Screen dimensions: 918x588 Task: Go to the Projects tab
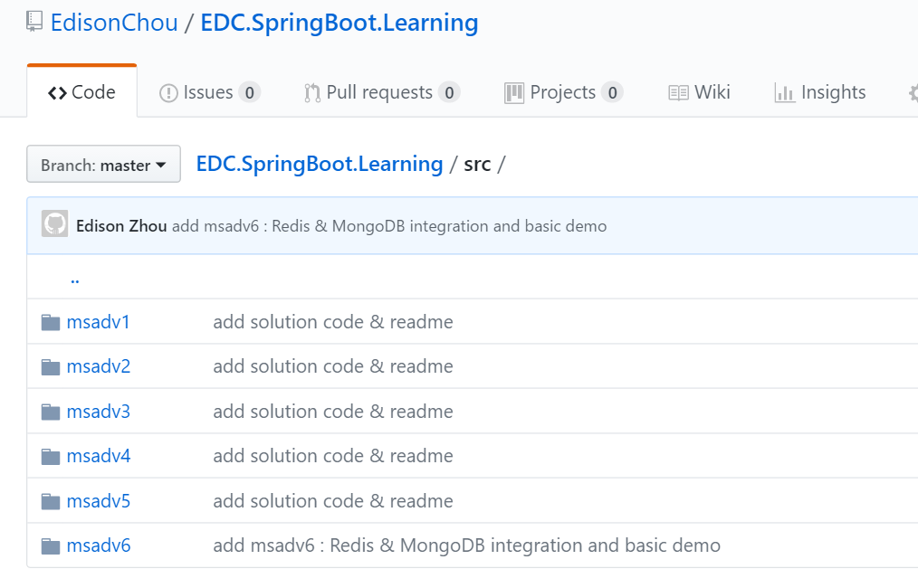tap(564, 92)
